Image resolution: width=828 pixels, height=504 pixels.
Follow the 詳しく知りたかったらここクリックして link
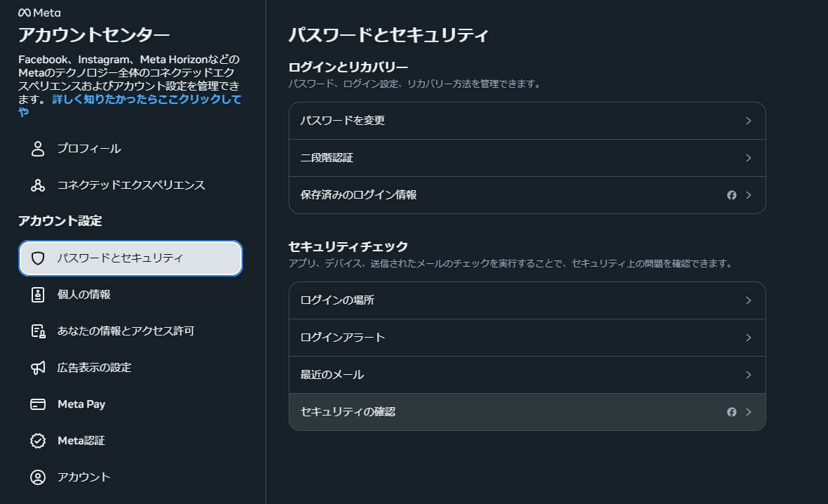146,99
